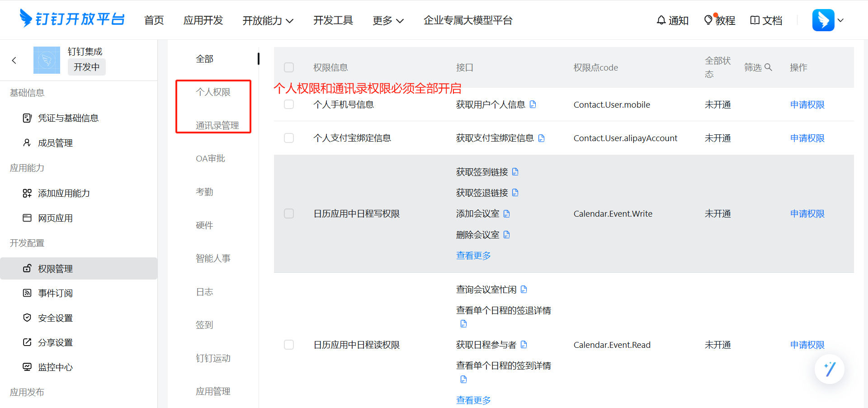Viewport: 868px width, 408px height.
Task: Expand the user account dropdown arrow
Action: click(841, 20)
